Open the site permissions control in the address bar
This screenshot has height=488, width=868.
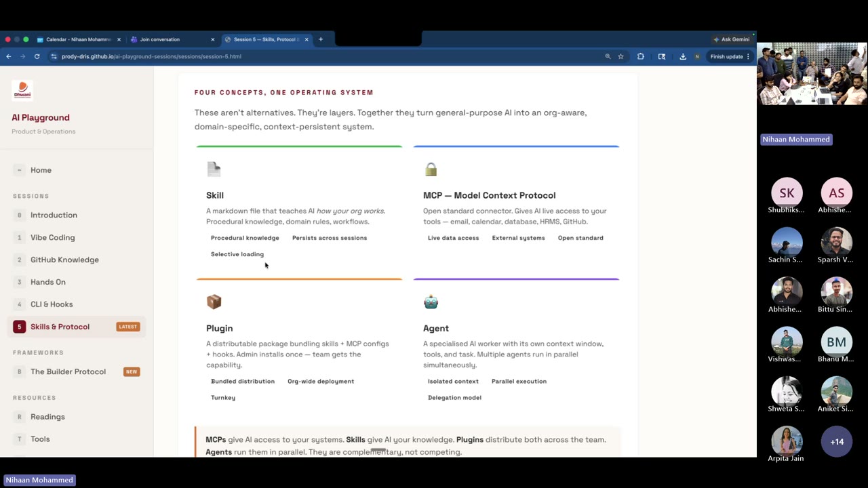click(x=53, y=56)
